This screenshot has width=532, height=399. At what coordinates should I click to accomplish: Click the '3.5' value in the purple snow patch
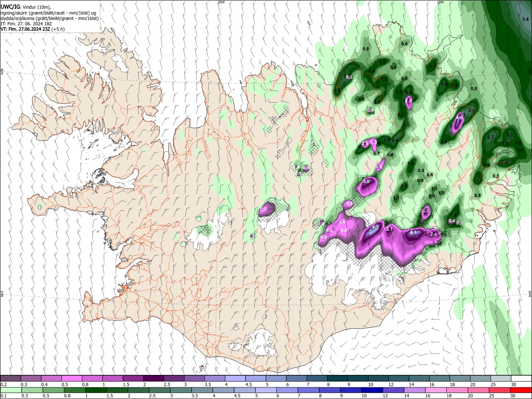click(366, 182)
